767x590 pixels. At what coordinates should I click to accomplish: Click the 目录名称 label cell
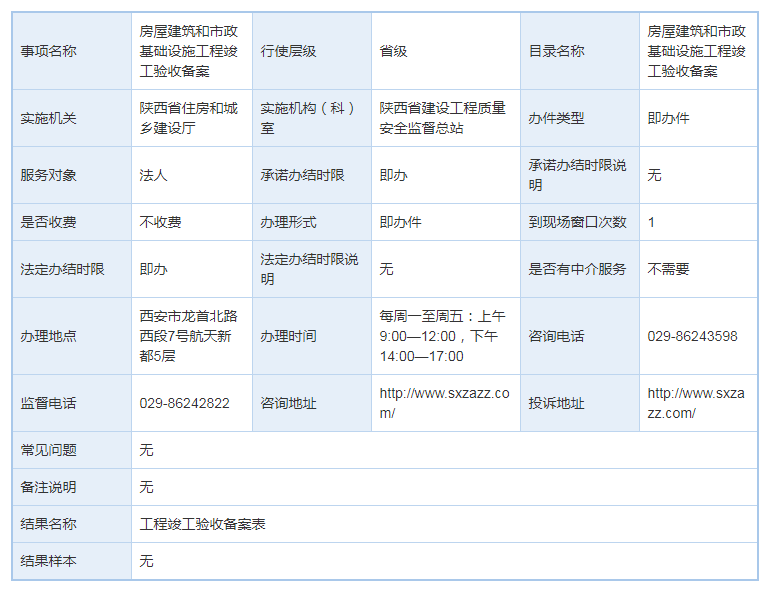click(x=556, y=51)
